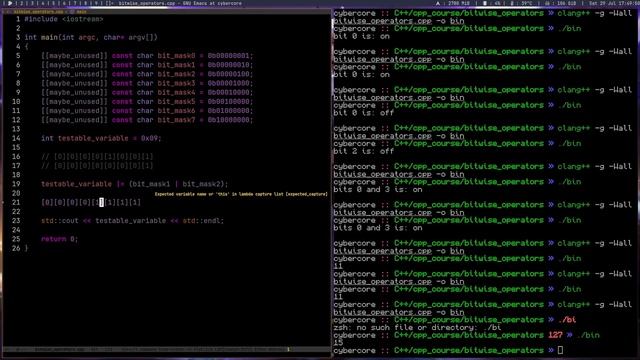
Task: Place cursor on the #include <iostream> line
Action: pyautogui.click(x=64, y=19)
